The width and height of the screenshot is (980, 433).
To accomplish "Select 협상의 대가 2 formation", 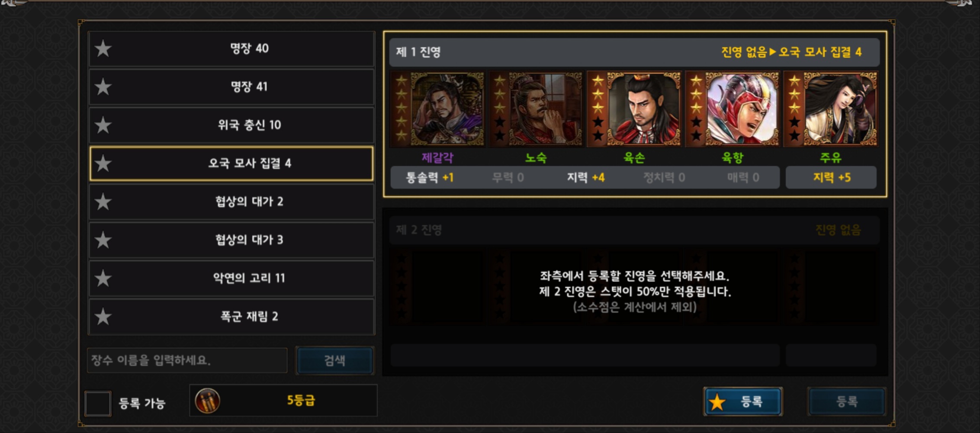I will point(231,202).
